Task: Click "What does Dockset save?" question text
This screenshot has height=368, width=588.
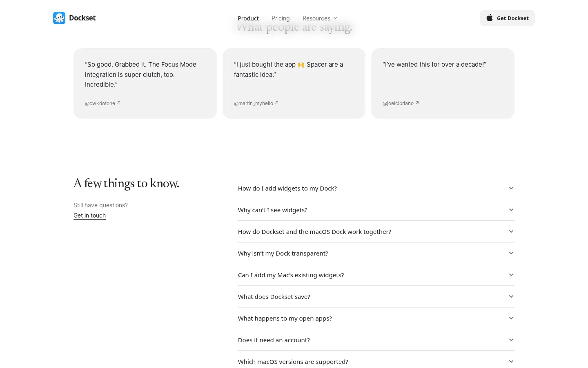Action: coord(274,297)
